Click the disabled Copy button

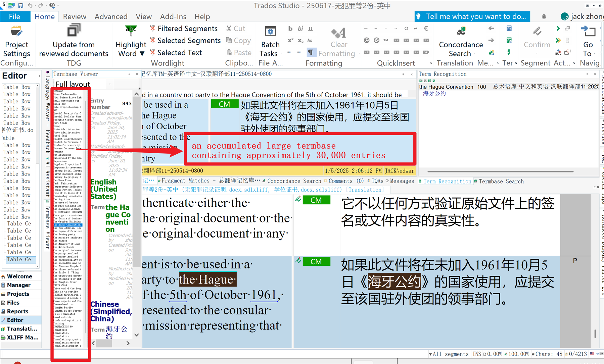tap(239, 41)
